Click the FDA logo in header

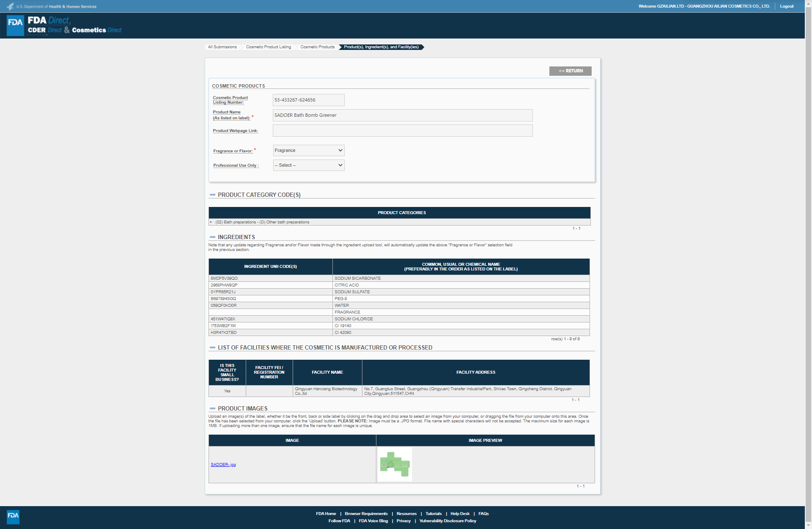point(16,25)
